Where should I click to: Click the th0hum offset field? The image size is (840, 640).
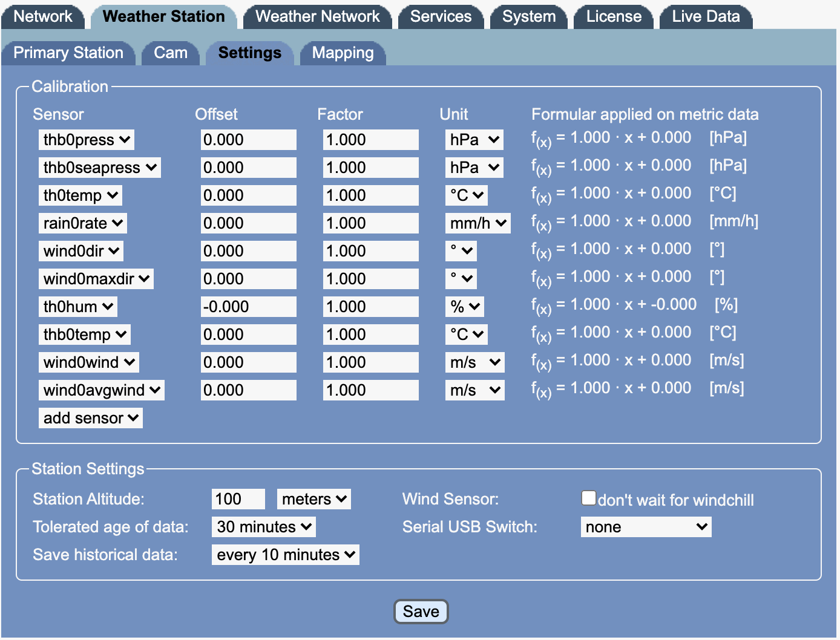coord(249,307)
